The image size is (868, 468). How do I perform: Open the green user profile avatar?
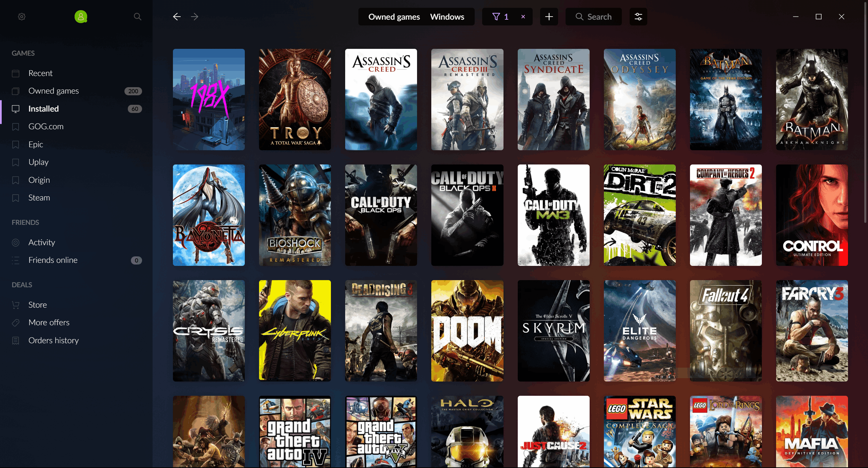[x=81, y=17]
